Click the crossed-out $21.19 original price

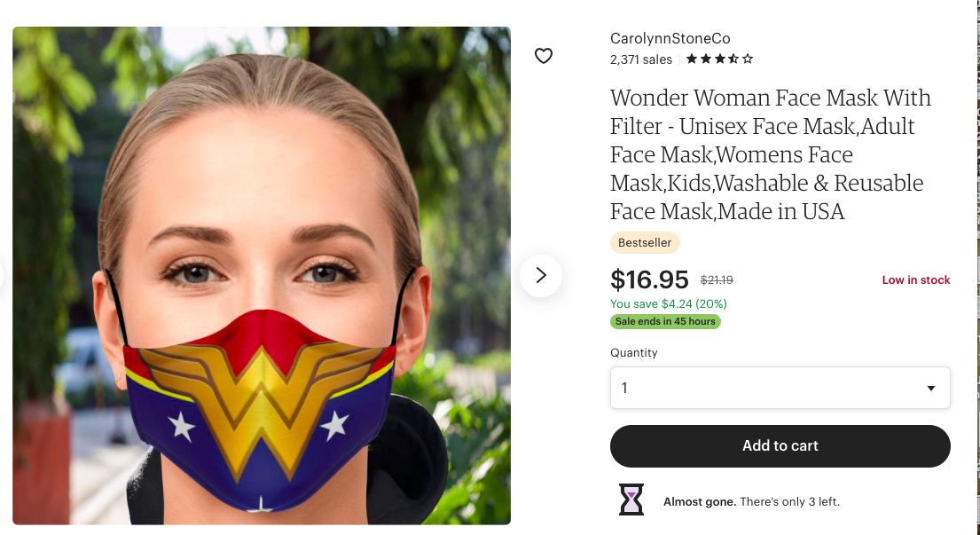717,279
